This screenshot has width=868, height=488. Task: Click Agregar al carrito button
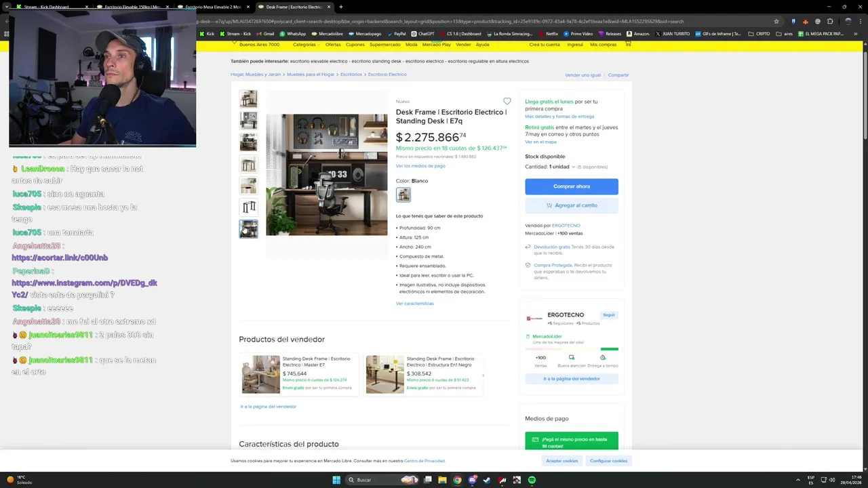coord(572,205)
